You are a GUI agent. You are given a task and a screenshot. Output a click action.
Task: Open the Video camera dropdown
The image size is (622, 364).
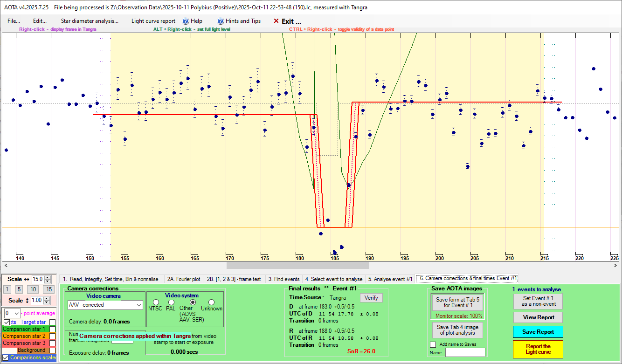[138, 305]
